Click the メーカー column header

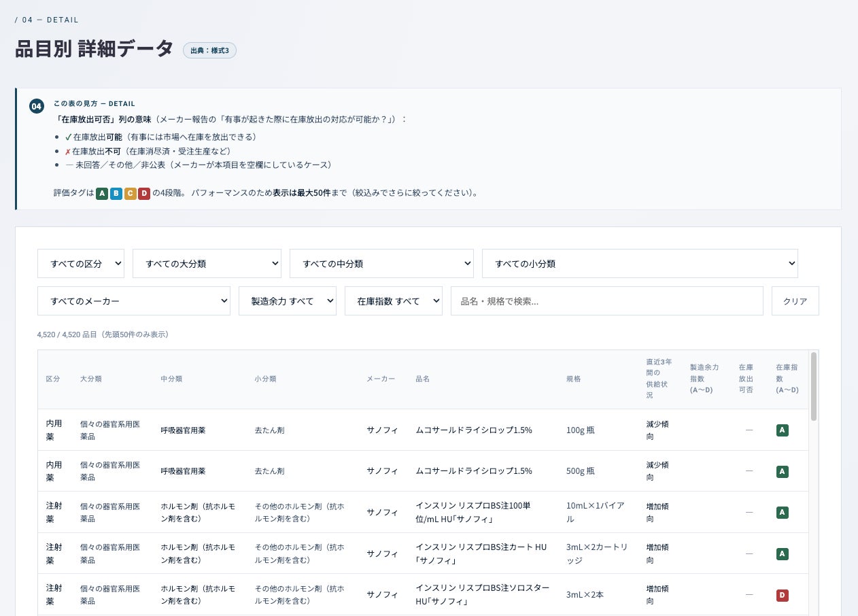click(x=381, y=379)
